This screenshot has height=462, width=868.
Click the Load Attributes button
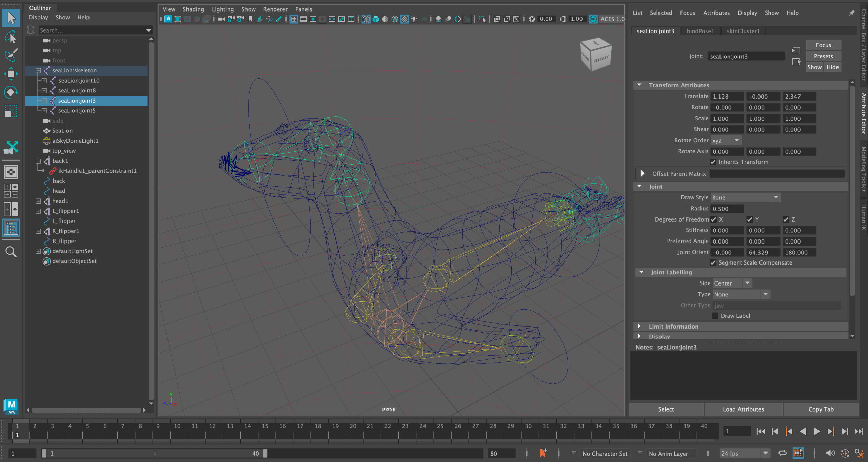[x=743, y=409]
